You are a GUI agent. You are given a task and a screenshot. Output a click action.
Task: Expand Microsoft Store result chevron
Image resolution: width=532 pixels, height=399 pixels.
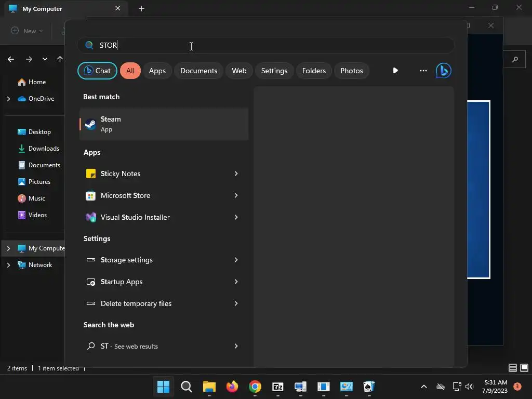click(236, 195)
